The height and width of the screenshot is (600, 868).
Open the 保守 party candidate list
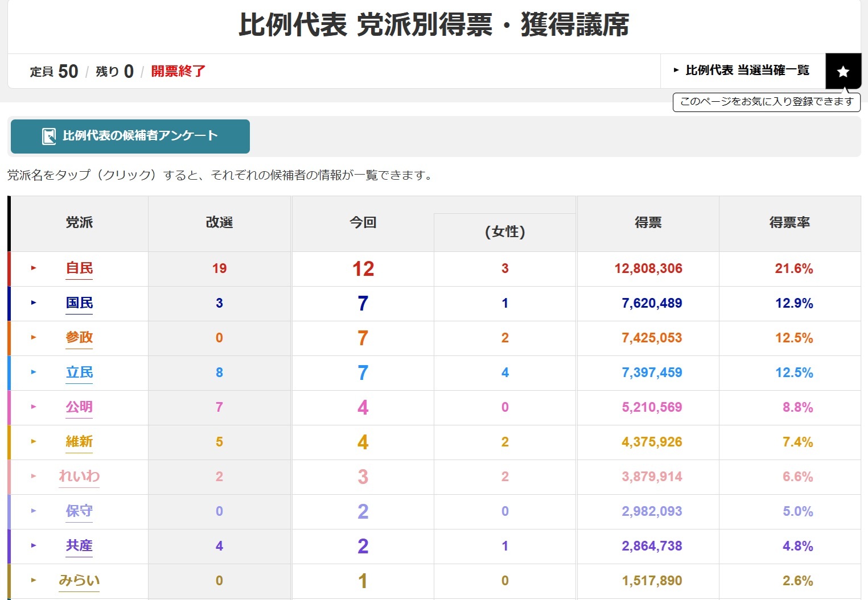(x=79, y=511)
